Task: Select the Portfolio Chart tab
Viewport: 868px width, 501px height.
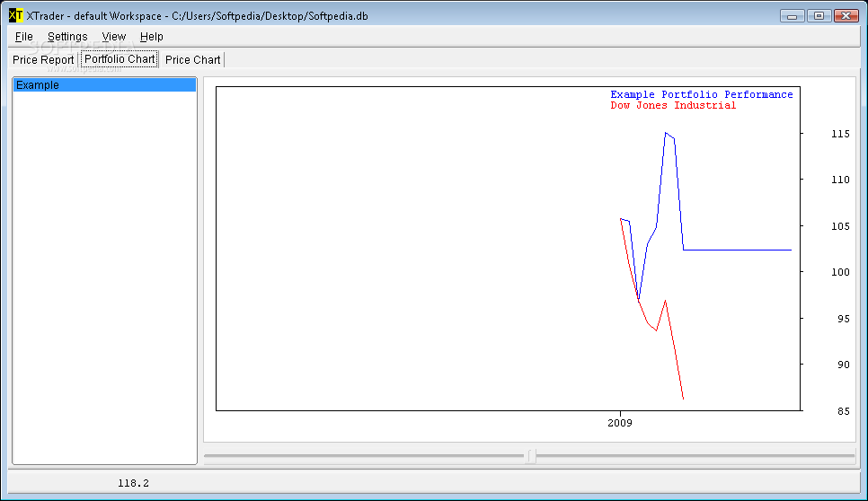Action: pyautogui.click(x=120, y=59)
